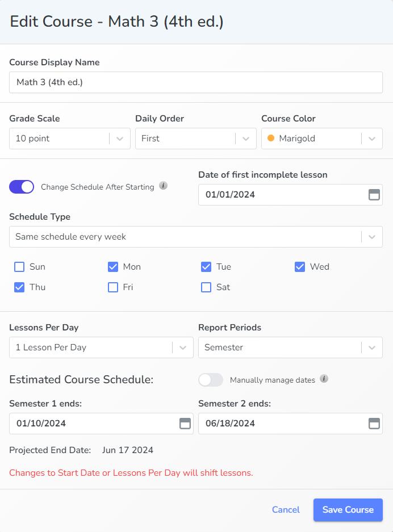Click the Marigold orange color dot
Image resolution: width=393 pixels, height=532 pixels.
(x=271, y=138)
